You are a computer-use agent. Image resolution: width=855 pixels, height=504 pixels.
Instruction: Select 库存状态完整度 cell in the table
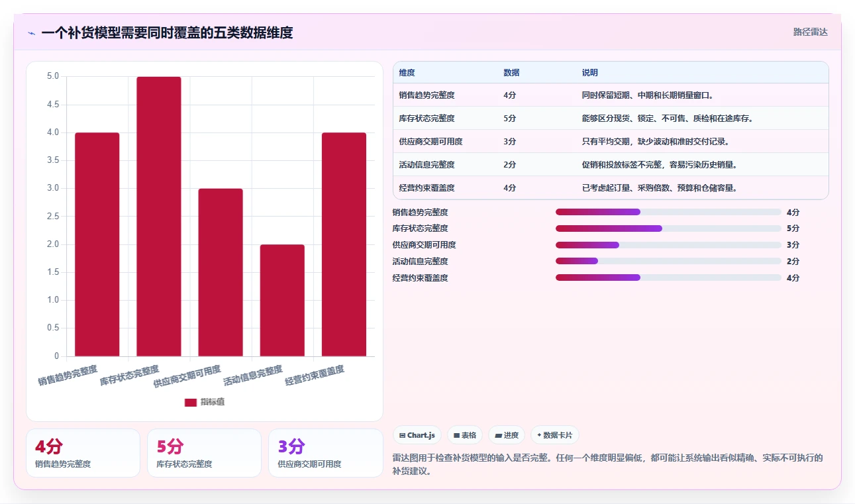point(427,119)
